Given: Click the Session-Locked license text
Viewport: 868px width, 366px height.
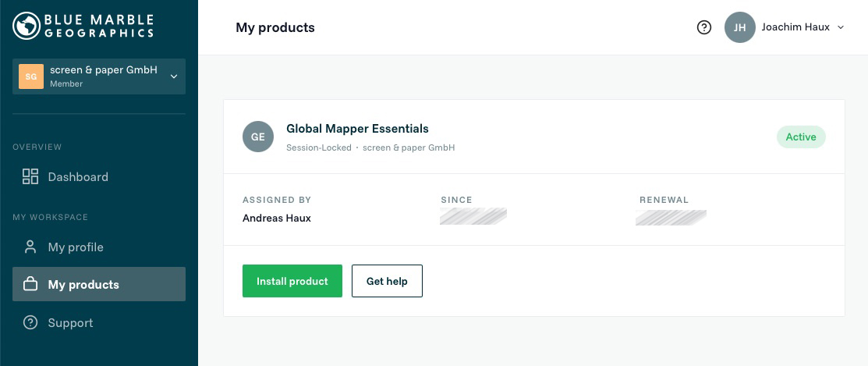Looking at the screenshot, I should click(319, 147).
